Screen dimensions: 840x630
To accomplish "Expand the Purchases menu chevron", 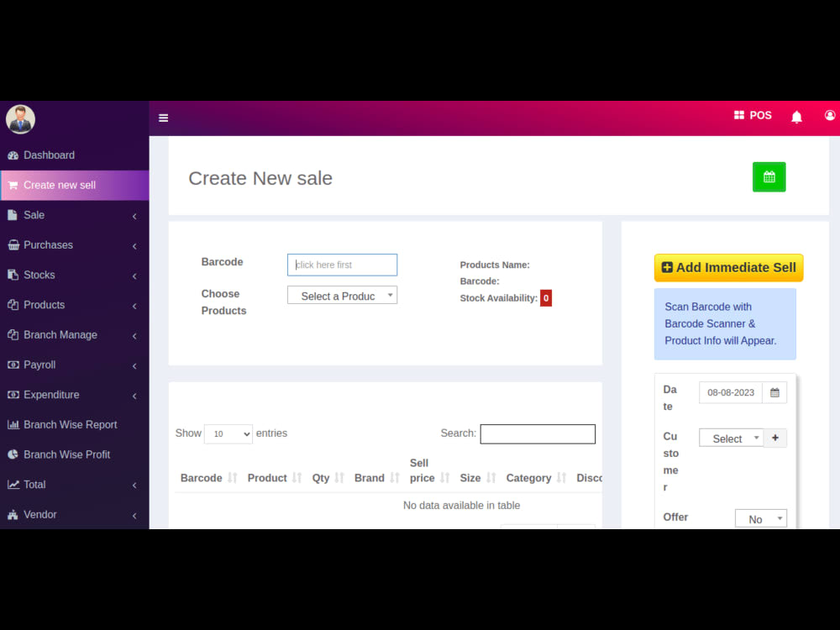I will tap(134, 246).
